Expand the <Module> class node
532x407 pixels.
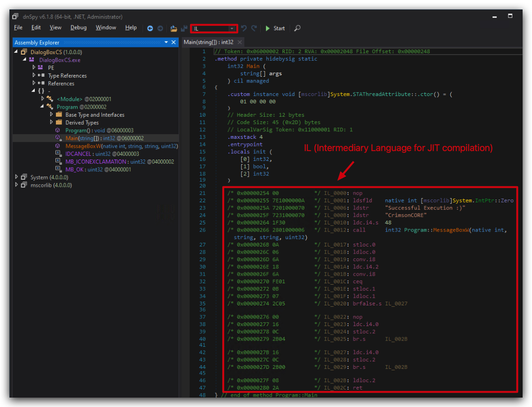[42, 98]
